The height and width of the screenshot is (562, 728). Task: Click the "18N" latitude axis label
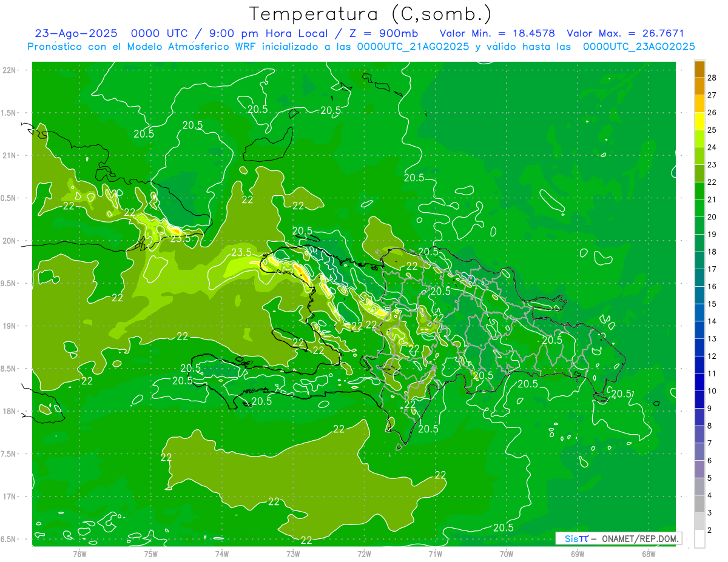[x=10, y=412]
